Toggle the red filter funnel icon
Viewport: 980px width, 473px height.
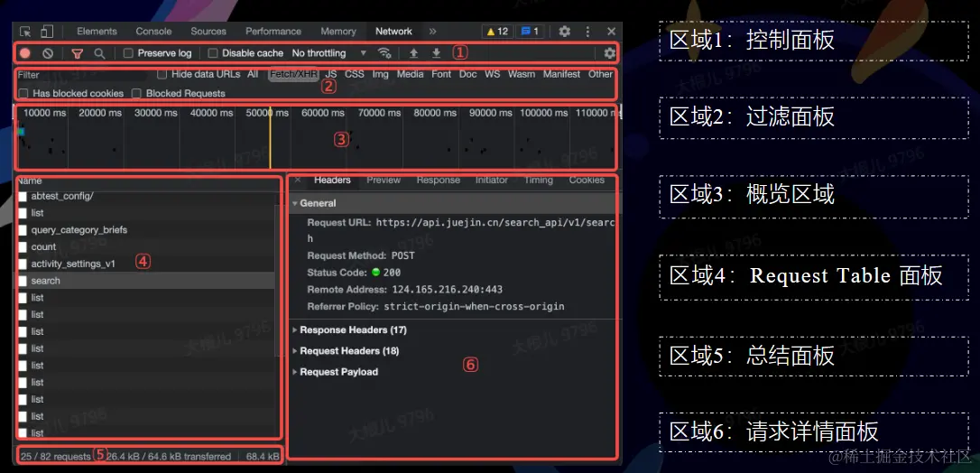coord(77,53)
